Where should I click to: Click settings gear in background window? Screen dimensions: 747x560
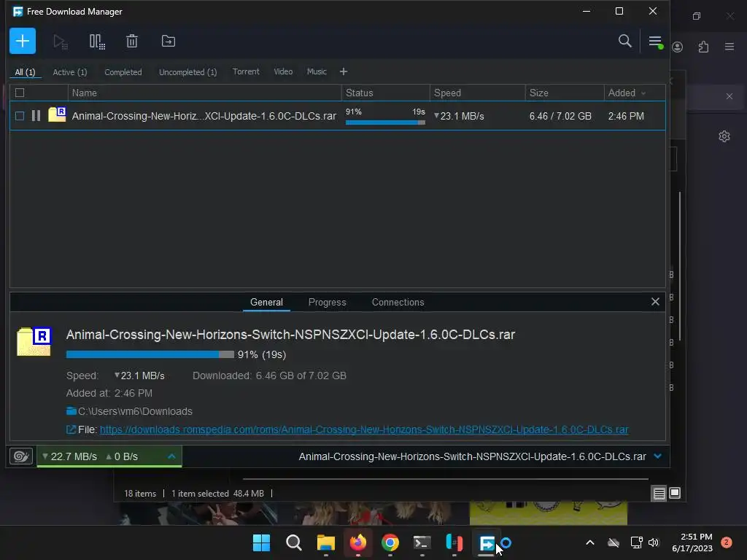pos(724,136)
